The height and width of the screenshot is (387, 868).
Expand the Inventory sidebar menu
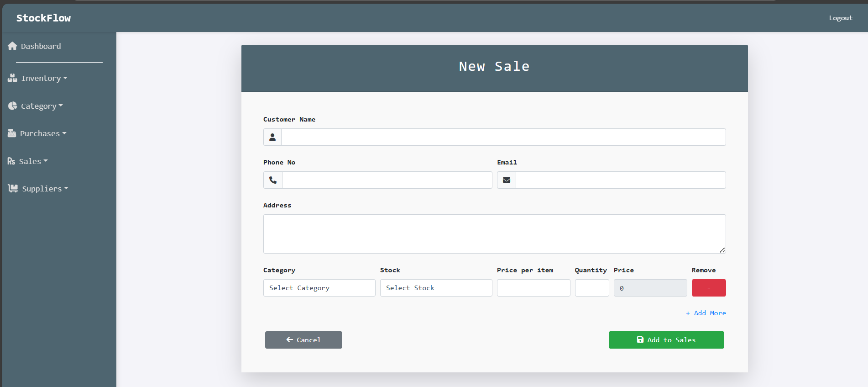point(44,78)
